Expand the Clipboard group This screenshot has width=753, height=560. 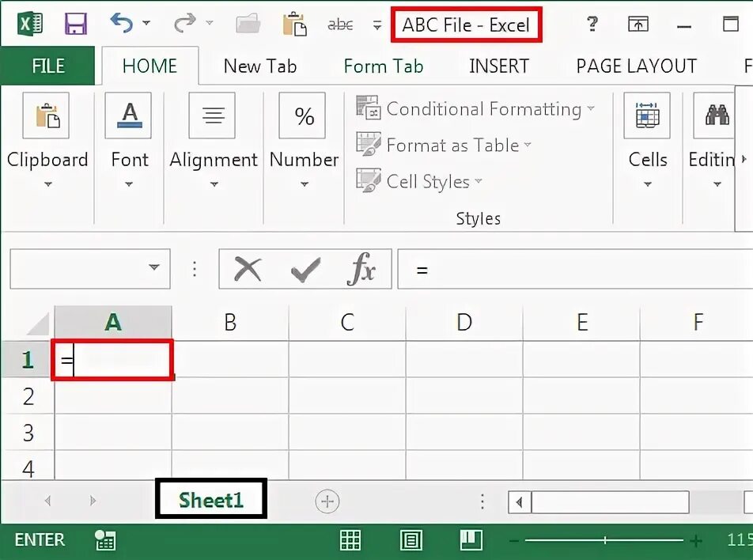point(47,140)
